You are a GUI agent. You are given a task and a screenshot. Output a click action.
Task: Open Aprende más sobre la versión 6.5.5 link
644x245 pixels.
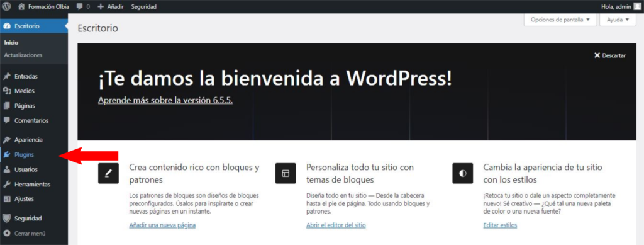[165, 100]
